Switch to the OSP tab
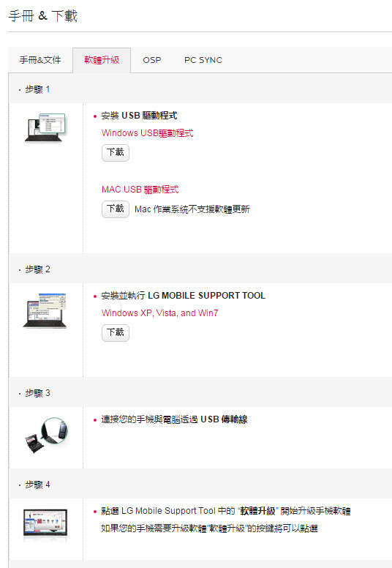This screenshot has width=392, height=568. click(x=152, y=60)
